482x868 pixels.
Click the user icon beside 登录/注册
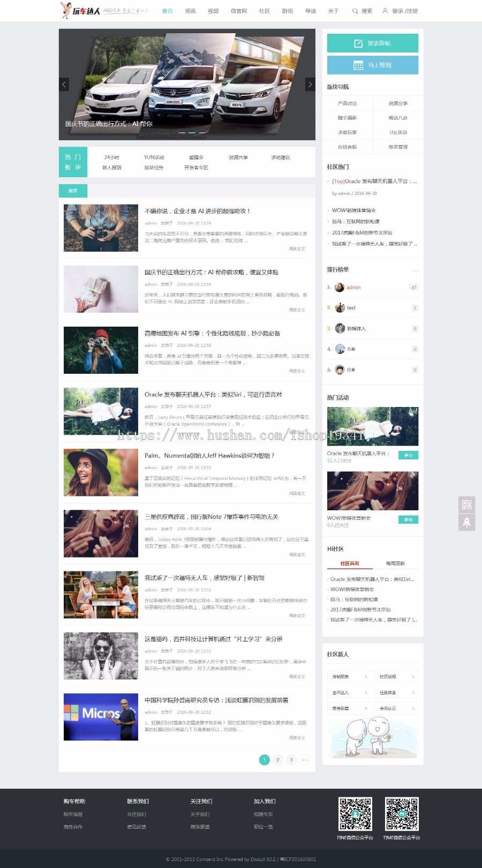385,11
